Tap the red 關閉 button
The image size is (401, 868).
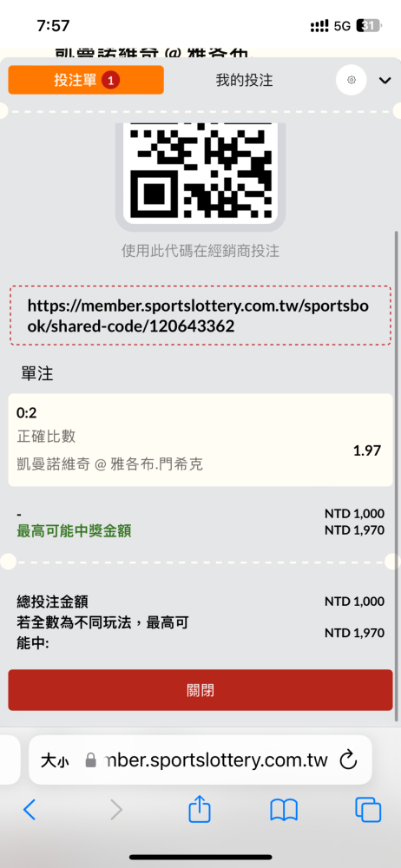(x=200, y=690)
